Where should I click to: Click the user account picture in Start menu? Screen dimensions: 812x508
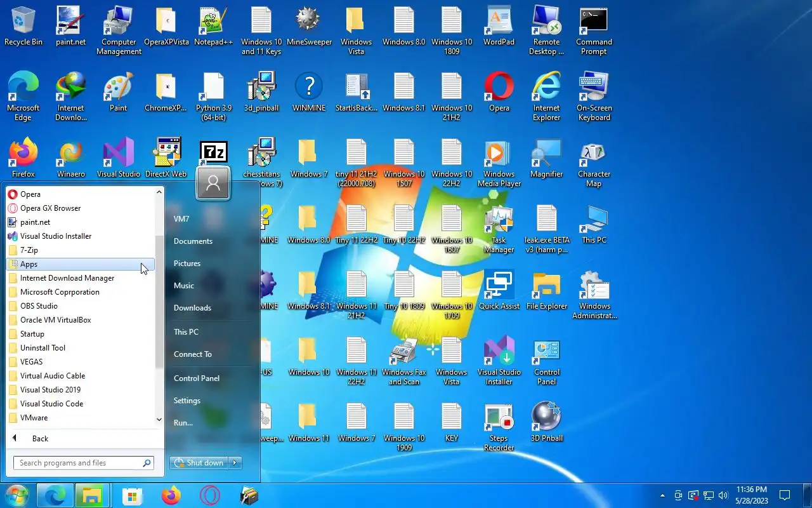coord(213,183)
